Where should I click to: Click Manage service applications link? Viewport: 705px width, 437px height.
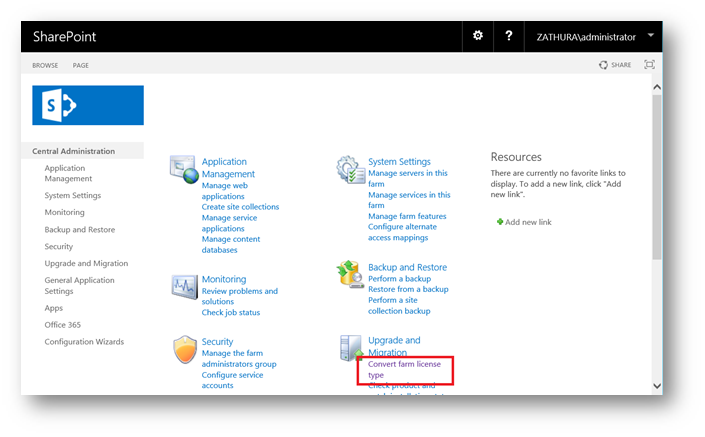pos(229,223)
